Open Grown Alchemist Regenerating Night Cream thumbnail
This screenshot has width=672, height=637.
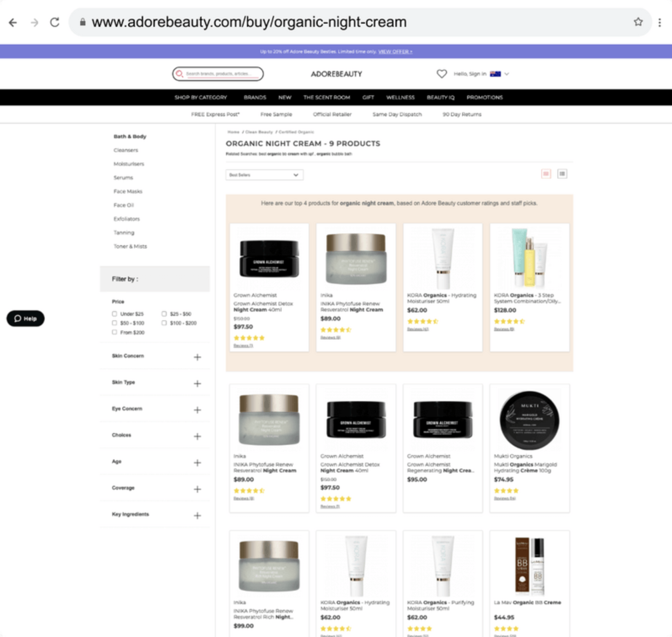coord(443,419)
